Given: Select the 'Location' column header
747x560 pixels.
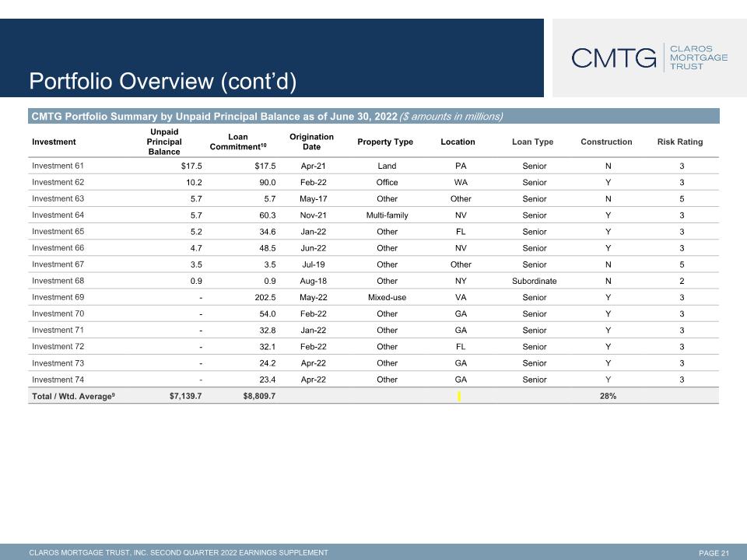Looking at the screenshot, I should tap(458, 142).
